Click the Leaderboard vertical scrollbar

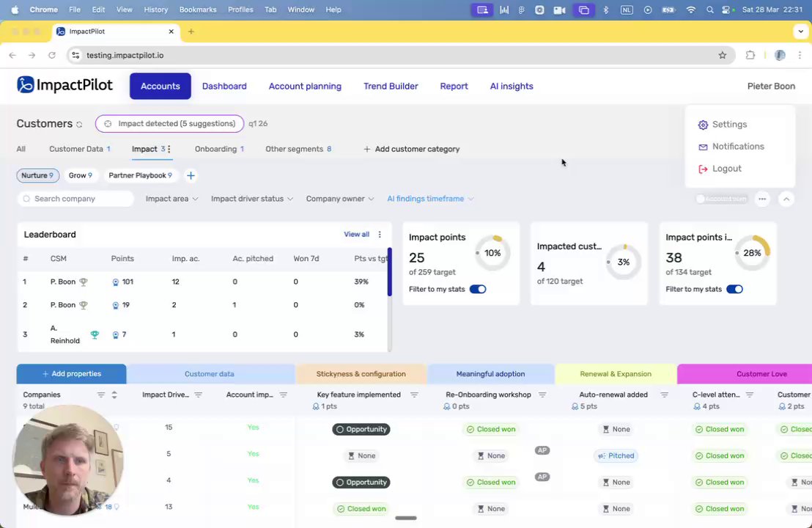click(389, 273)
